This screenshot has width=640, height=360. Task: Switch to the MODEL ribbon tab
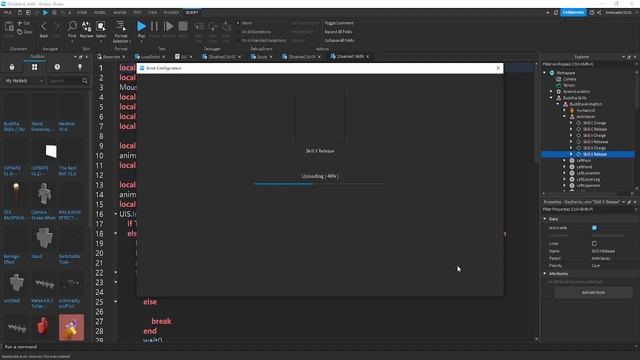tap(100, 13)
